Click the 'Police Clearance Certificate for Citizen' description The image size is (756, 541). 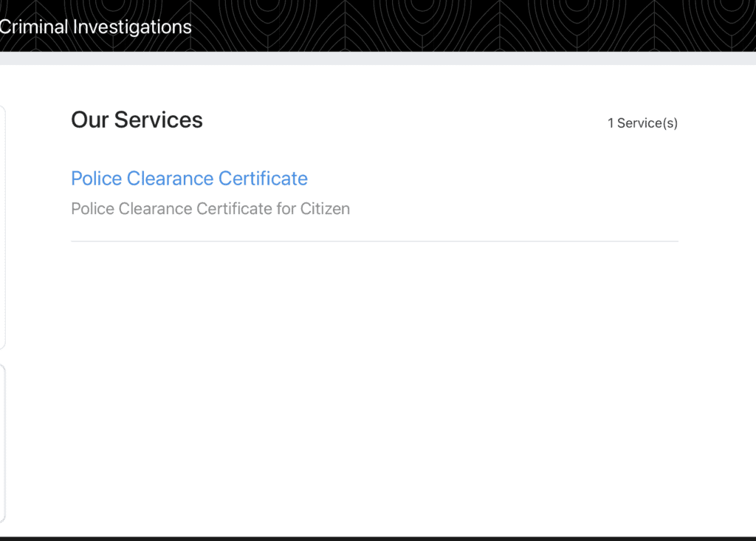tap(210, 209)
